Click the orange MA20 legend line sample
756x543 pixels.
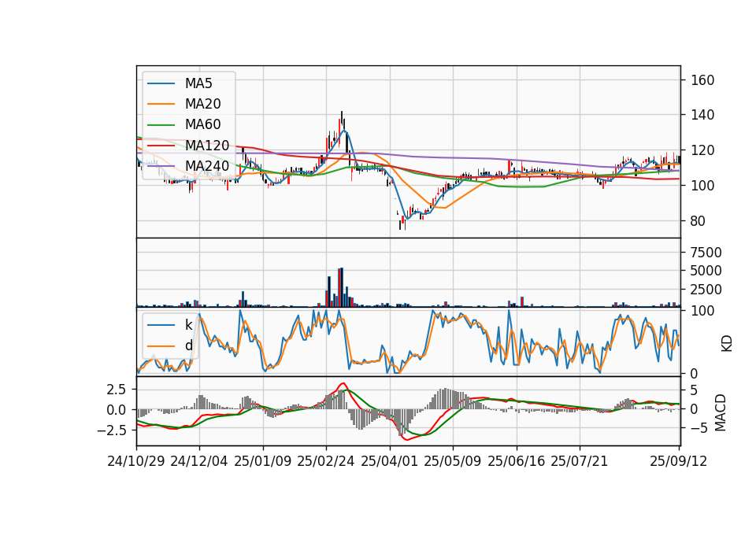coord(161,104)
